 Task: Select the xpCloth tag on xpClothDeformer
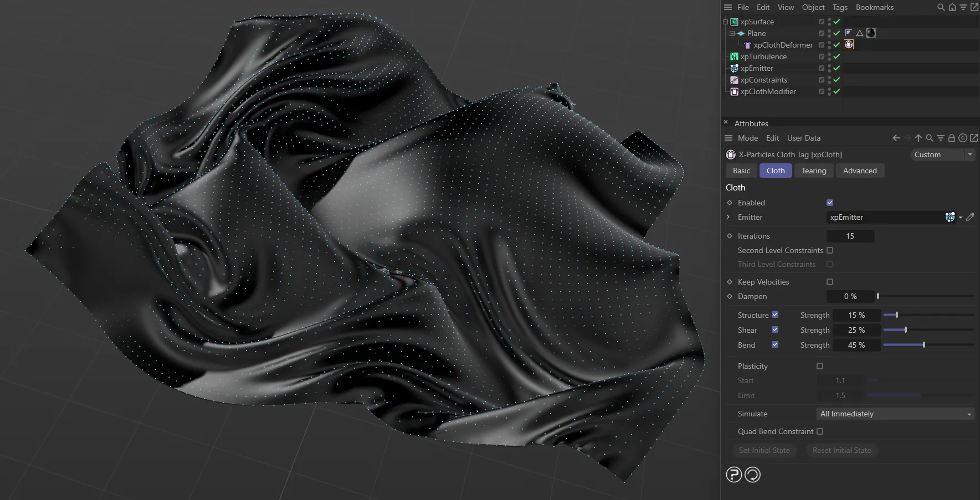click(x=848, y=45)
